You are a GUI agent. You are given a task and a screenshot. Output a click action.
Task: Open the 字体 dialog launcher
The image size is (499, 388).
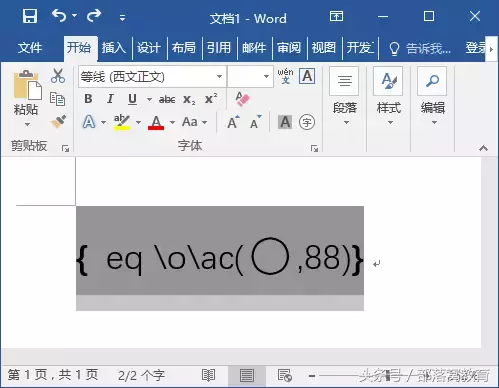[314, 148]
